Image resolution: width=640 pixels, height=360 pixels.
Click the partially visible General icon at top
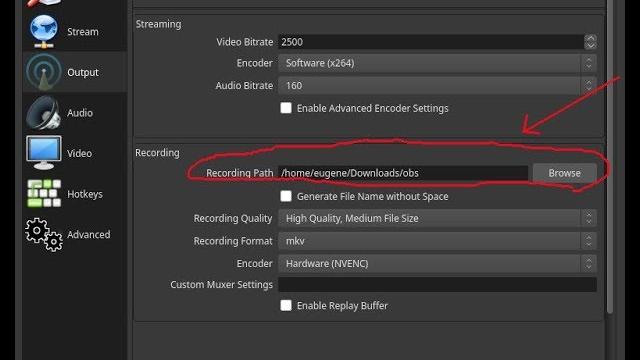(44, 3)
